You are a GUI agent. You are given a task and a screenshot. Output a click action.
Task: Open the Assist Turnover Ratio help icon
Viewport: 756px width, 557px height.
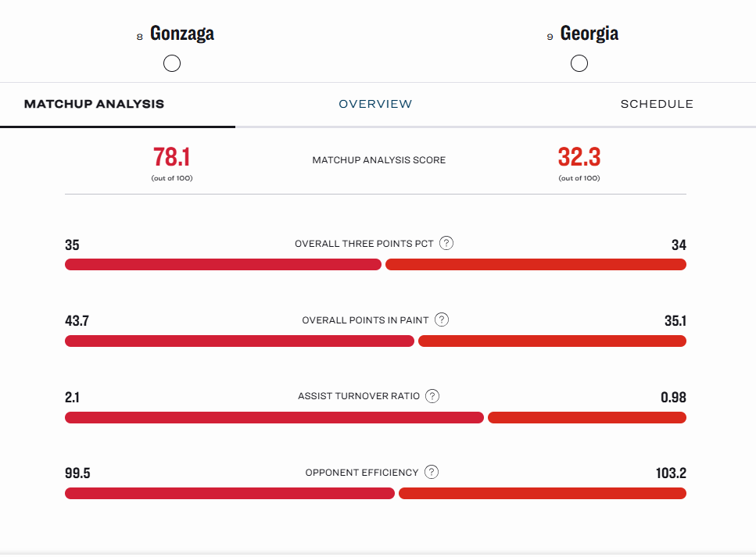pyautogui.click(x=432, y=396)
